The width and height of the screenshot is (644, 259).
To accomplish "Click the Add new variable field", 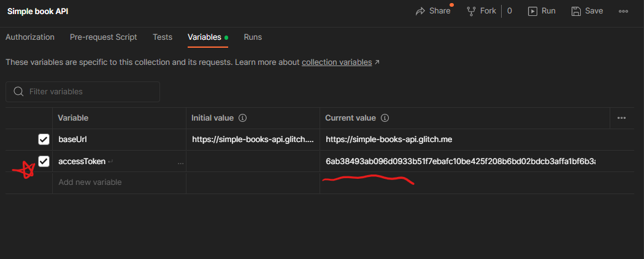I will (x=119, y=182).
